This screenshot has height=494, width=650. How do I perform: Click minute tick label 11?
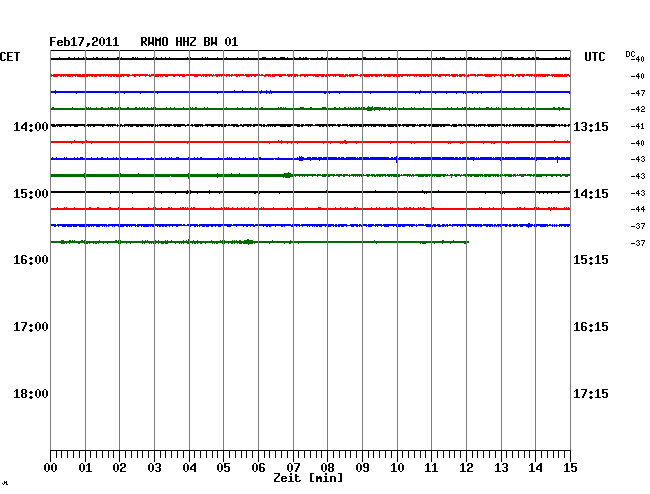click(432, 468)
